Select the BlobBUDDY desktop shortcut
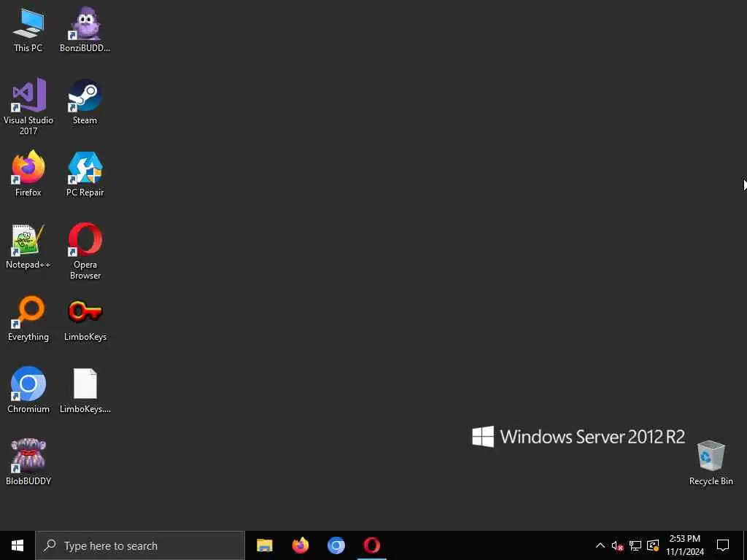747x560 pixels. (28, 462)
